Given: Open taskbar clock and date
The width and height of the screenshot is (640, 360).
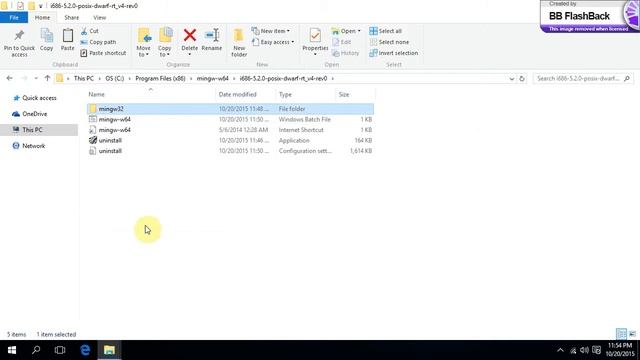Looking at the screenshot, I should coord(620,350).
